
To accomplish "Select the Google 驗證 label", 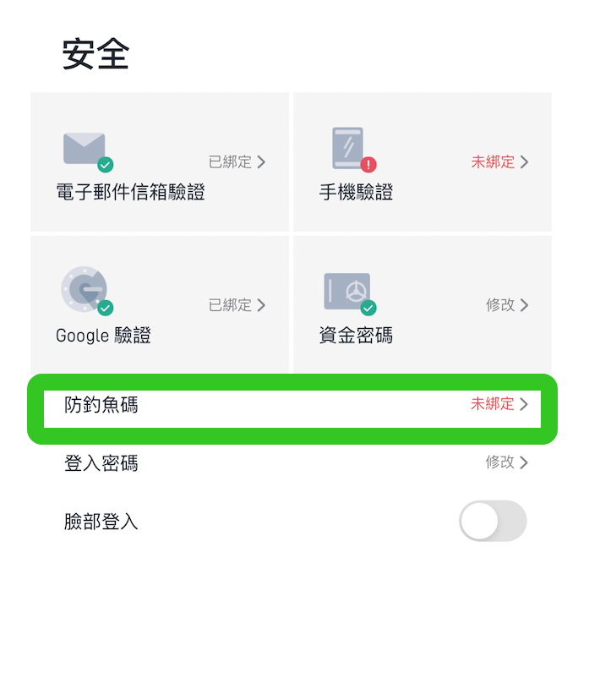I will pos(103,336).
